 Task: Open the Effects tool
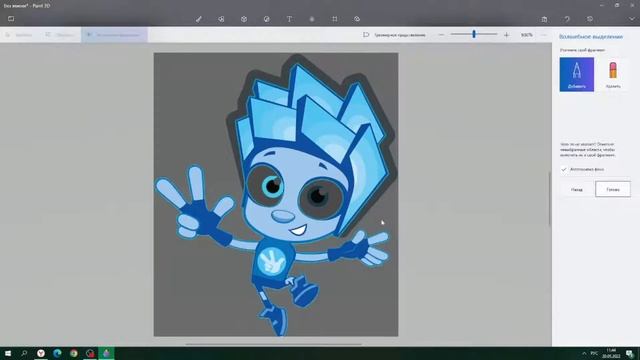click(312, 19)
